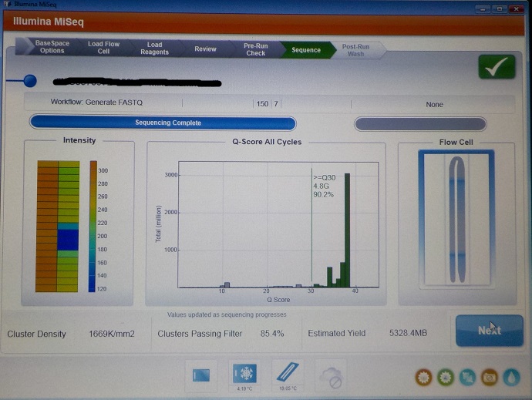Click the blue water droplet fluidics icon
The height and width of the screenshot is (400, 532).
tap(511, 378)
